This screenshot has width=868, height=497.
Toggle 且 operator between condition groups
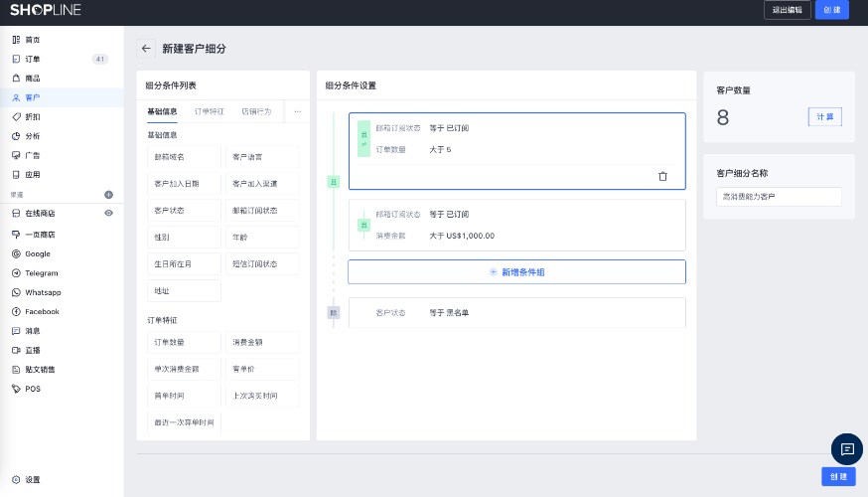[x=334, y=182]
